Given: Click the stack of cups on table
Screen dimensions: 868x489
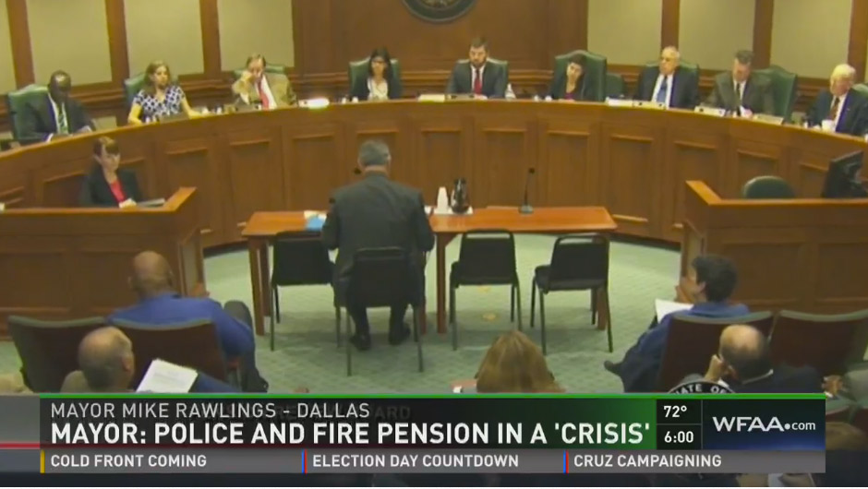Looking at the screenshot, I should tap(441, 199).
